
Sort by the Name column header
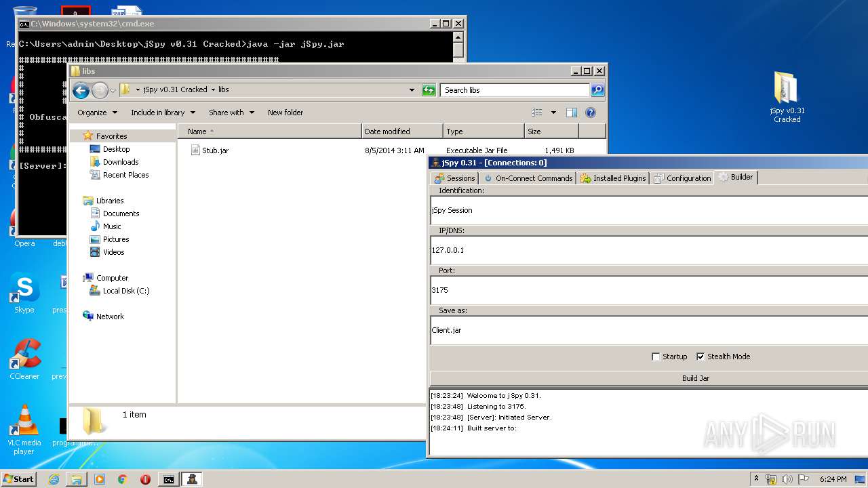pos(270,131)
